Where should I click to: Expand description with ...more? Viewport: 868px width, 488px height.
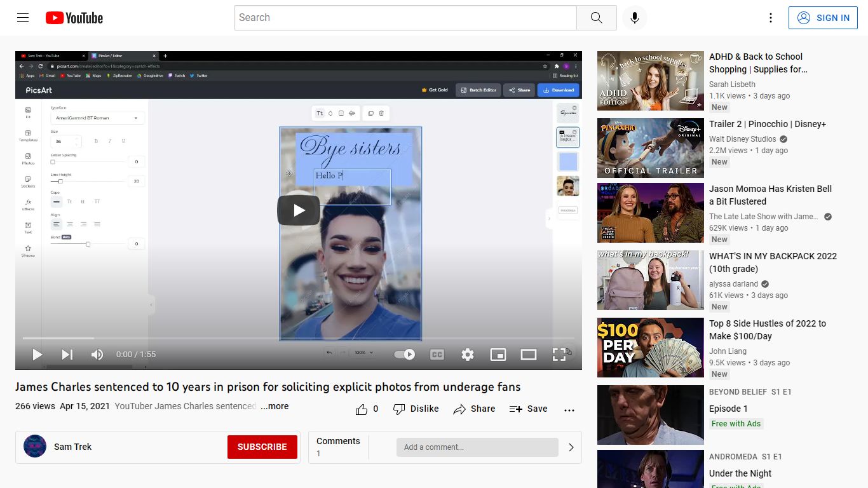point(275,406)
